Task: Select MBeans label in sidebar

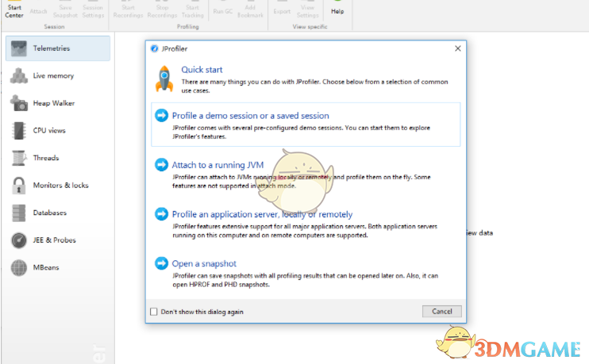Action: click(x=46, y=267)
